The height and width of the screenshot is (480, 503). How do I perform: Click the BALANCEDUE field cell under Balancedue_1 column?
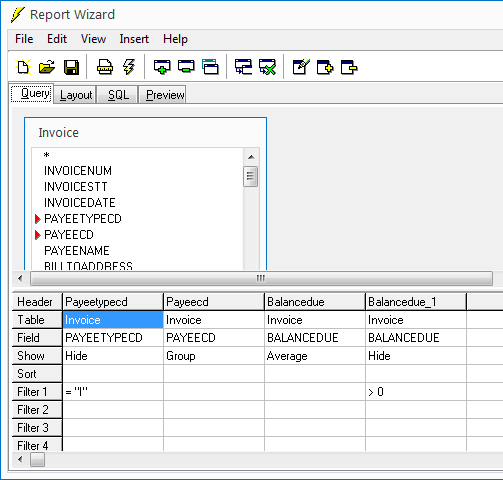point(416,338)
